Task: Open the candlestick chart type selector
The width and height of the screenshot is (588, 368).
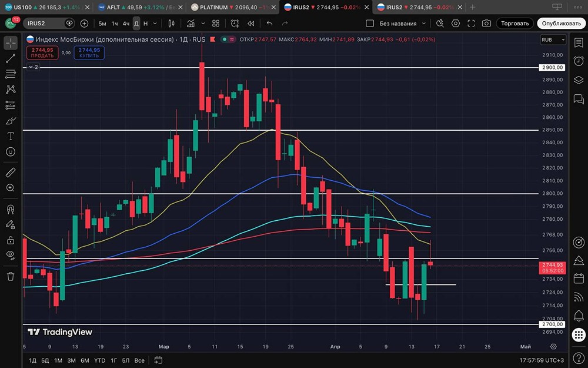Action: tap(171, 24)
